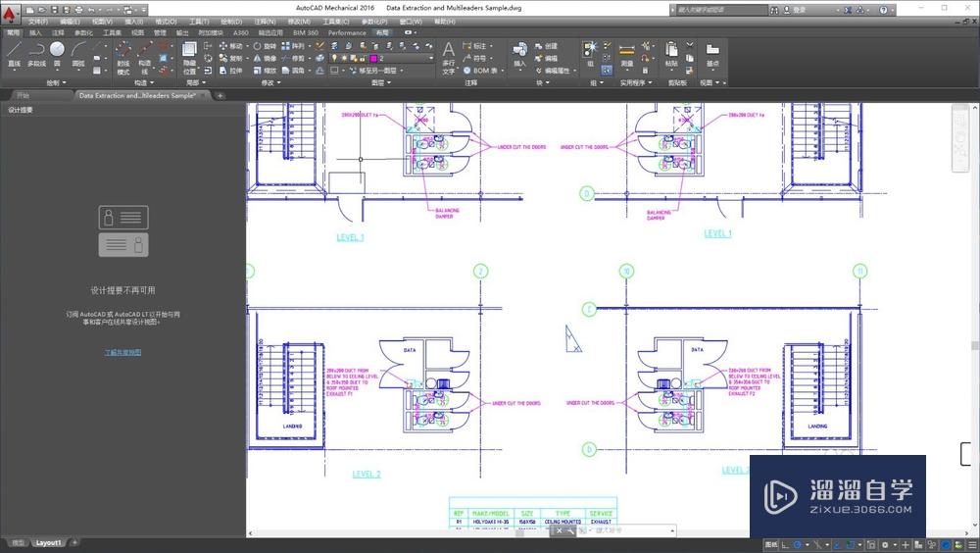This screenshot has height=553, width=980.
Task: Expand the 绘制 (Draw) panel
Action: point(56,82)
